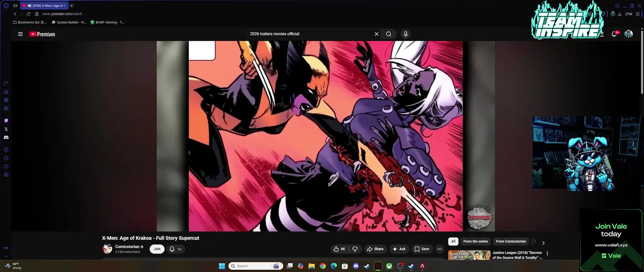The height and width of the screenshot is (272, 644).
Task: Open browser downloads icon
Action: [x=620, y=14]
